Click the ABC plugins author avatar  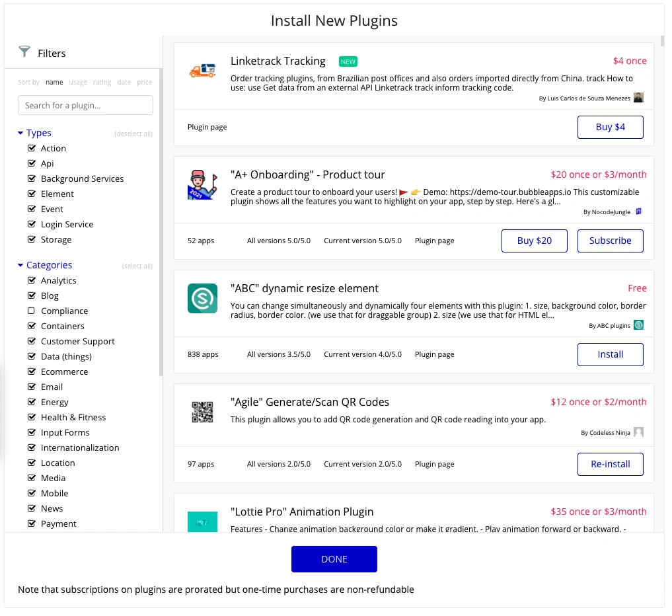638,325
